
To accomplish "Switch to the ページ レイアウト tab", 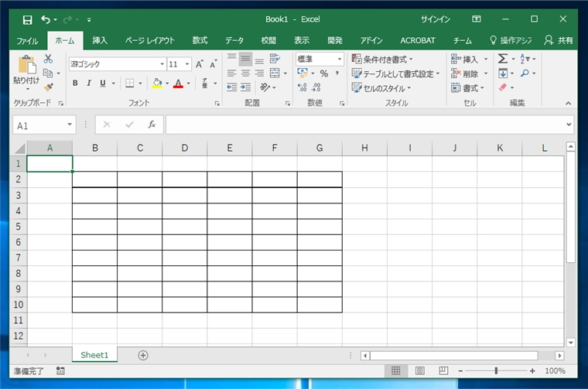I will (x=149, y=40).
